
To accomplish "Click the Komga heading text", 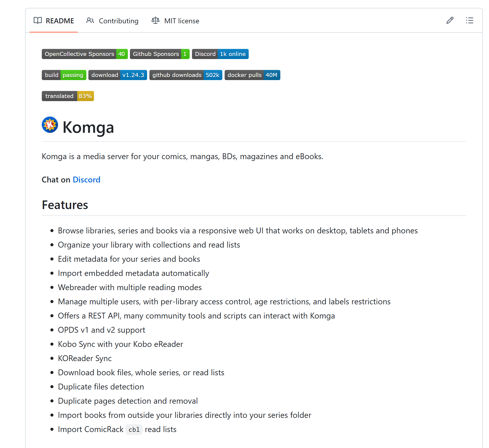I will [88, 127].
